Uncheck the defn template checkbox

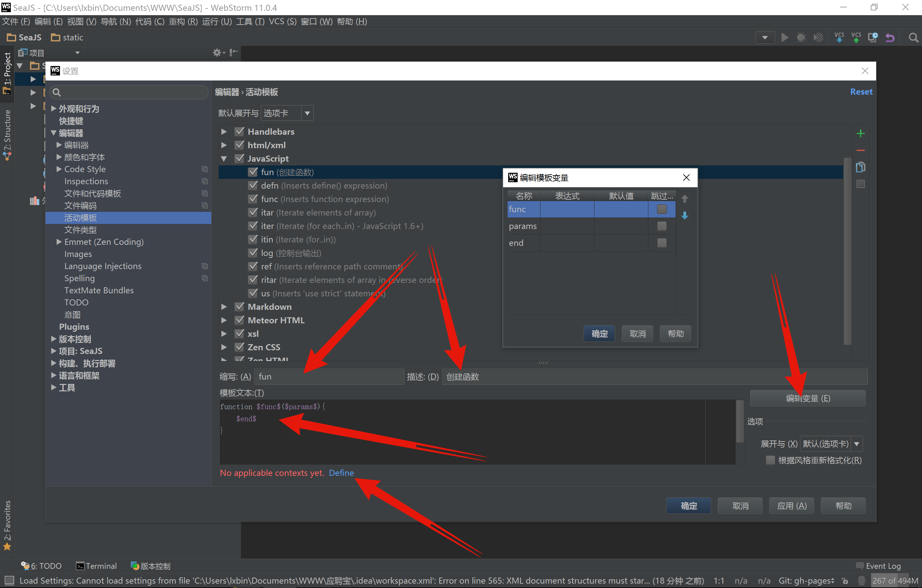[253, 186]
